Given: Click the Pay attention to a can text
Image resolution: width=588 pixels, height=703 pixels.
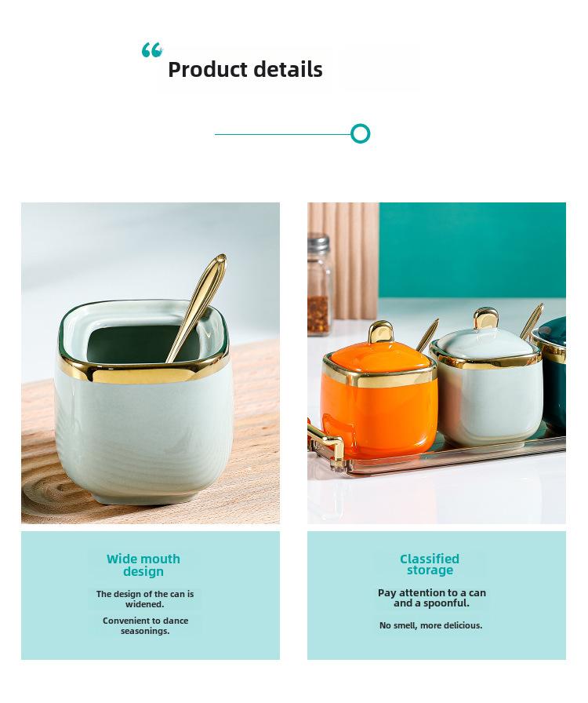Looking at the screenshot, I should pos(431,598).
